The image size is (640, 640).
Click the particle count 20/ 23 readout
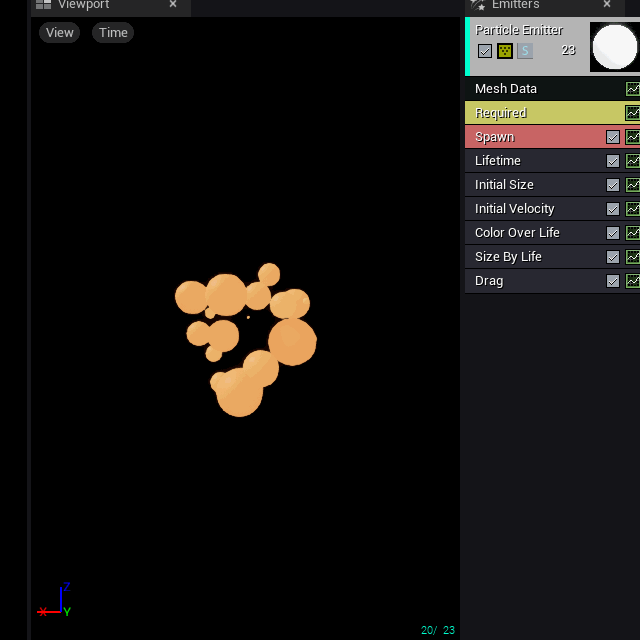point(438,630)
